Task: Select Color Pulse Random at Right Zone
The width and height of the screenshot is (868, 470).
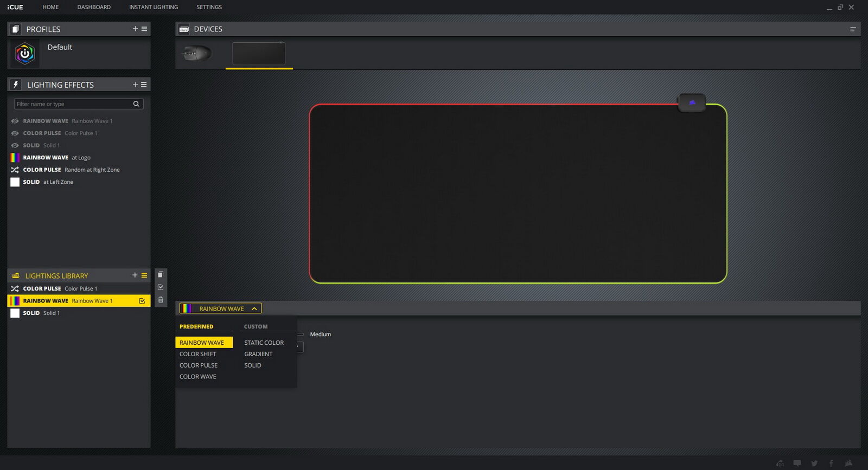Action: [79, 170]
